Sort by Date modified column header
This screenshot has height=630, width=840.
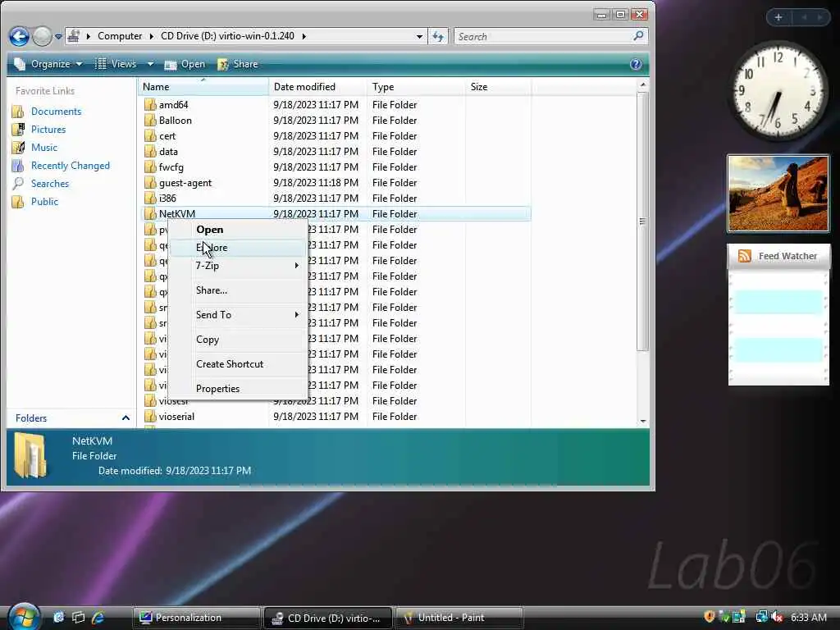click(x=317, y=87)
